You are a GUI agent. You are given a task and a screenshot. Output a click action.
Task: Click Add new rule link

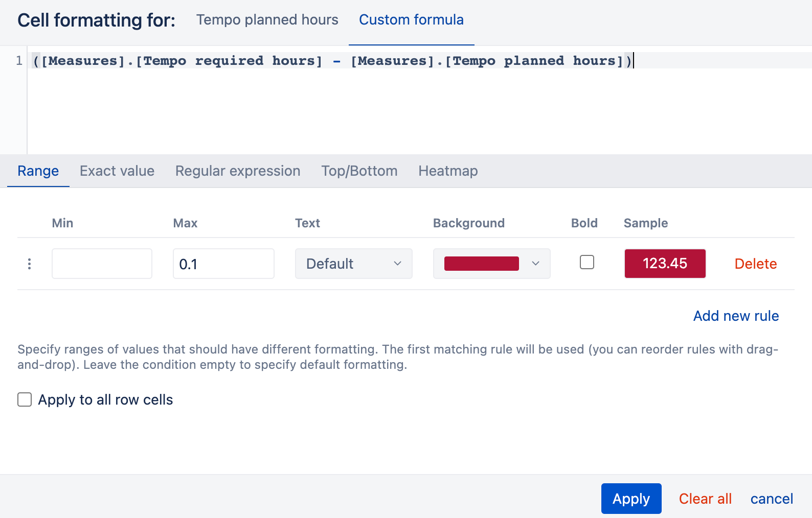point(736,316)
